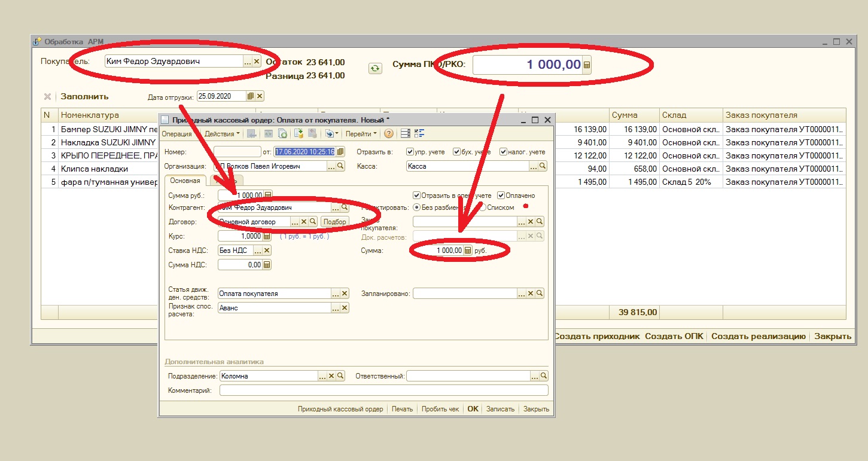Viewport: 868px width, 461px height.
Task: Click magnifier icon next to Касса field
Action: tap(541, 166)
